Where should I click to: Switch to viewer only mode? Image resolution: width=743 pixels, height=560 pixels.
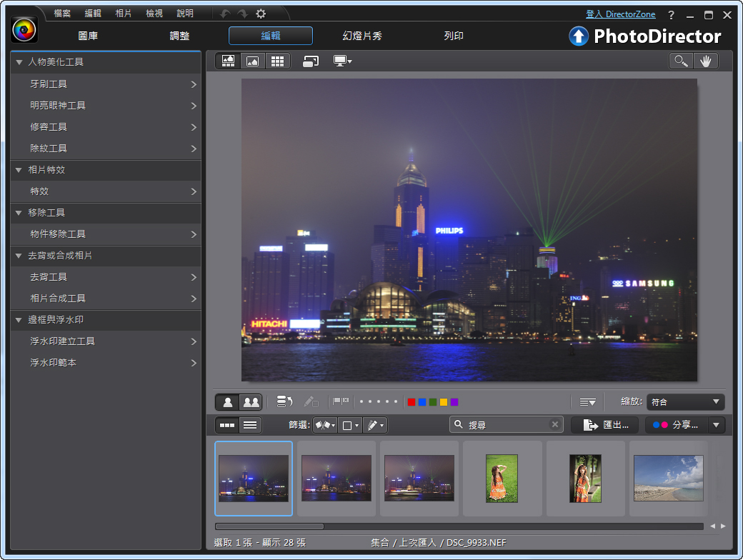253,61
